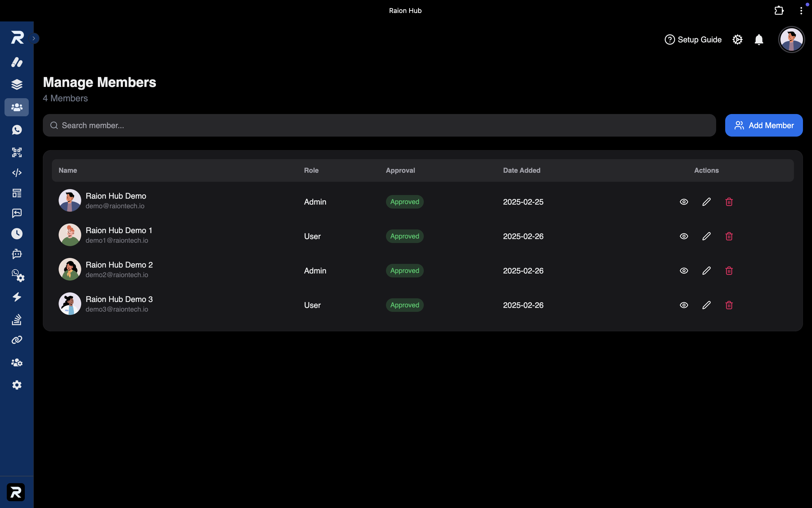Click the email demo1@raiontech.io
The image size is (812, 508).
117,240
